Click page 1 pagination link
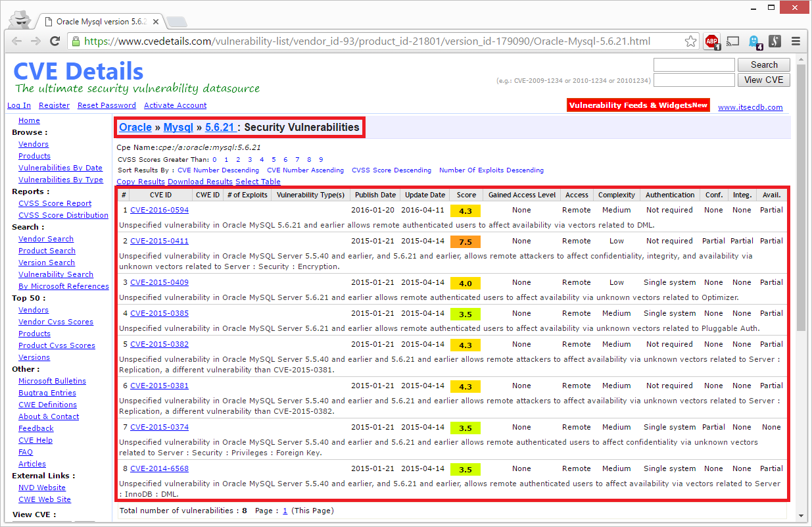 pos(285,511)
